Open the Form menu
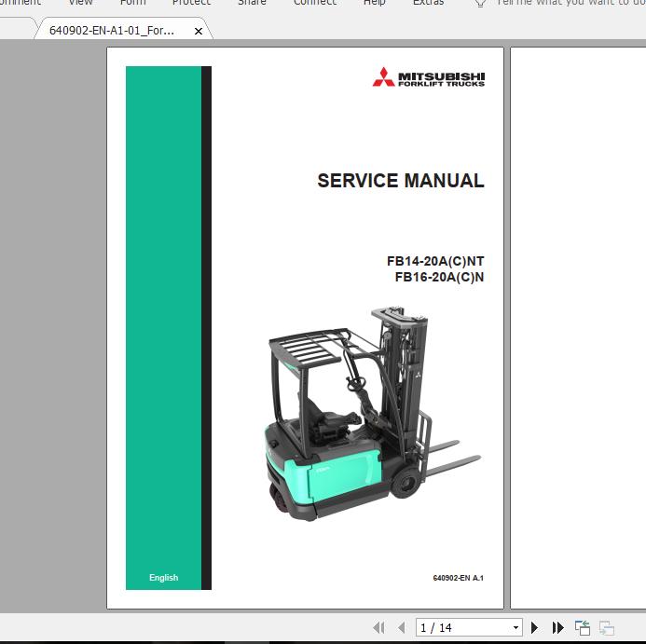Image resolution: width=646 pixels, height=644 pixels. pos(132,2)
